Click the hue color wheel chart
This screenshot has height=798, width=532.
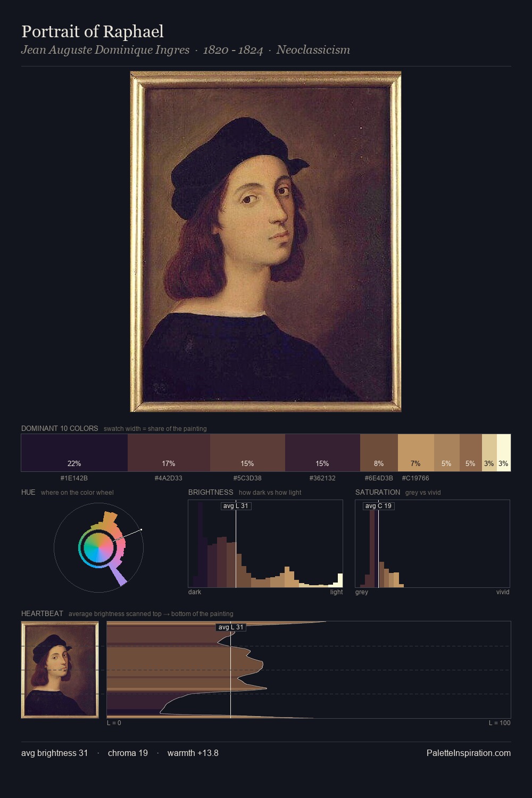98,547
